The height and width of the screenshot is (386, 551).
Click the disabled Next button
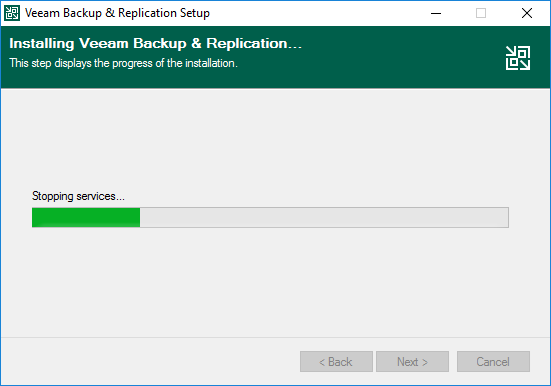click(x=413, y=361)
